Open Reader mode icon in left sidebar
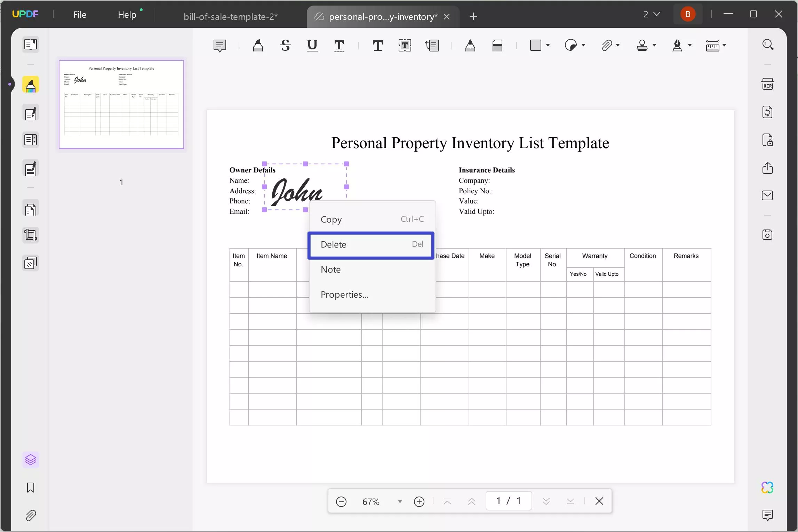 (31, 45)
